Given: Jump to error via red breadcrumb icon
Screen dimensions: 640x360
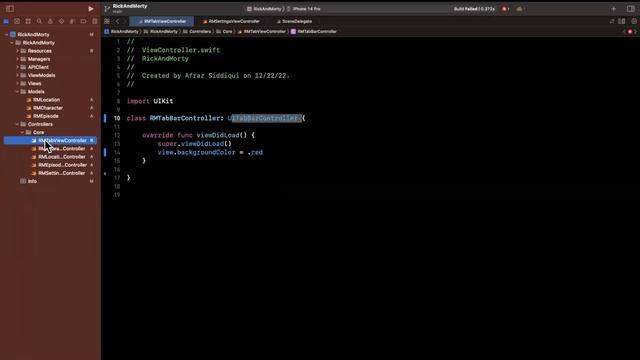Looking at the screenshot, I should [x=630, y=31].
